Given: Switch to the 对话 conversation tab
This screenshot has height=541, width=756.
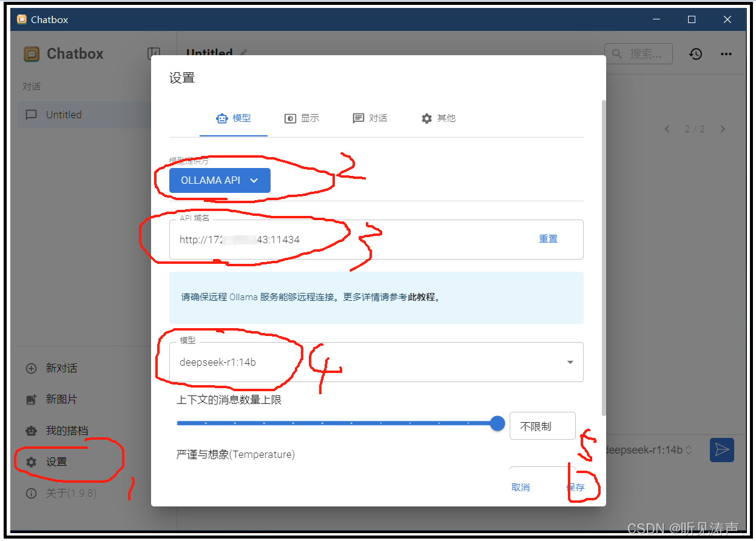Looking at the screenshot, I should tap(370, 118).
